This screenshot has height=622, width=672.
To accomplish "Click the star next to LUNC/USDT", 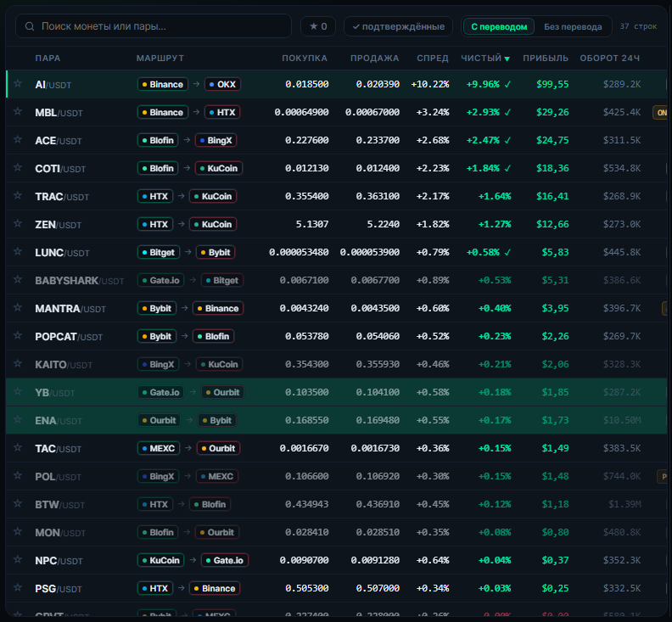I will (18, 252).
